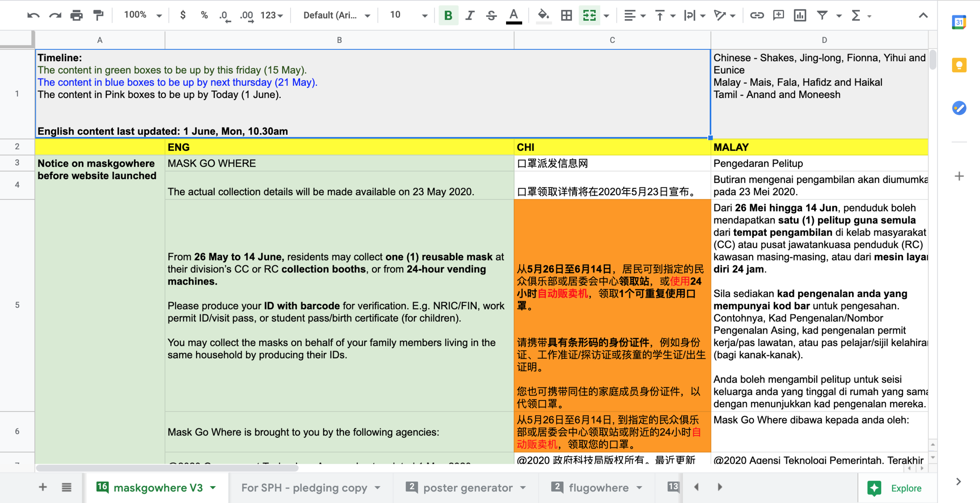
Task: Increase decimal places
Action: [x=247, y=16]
